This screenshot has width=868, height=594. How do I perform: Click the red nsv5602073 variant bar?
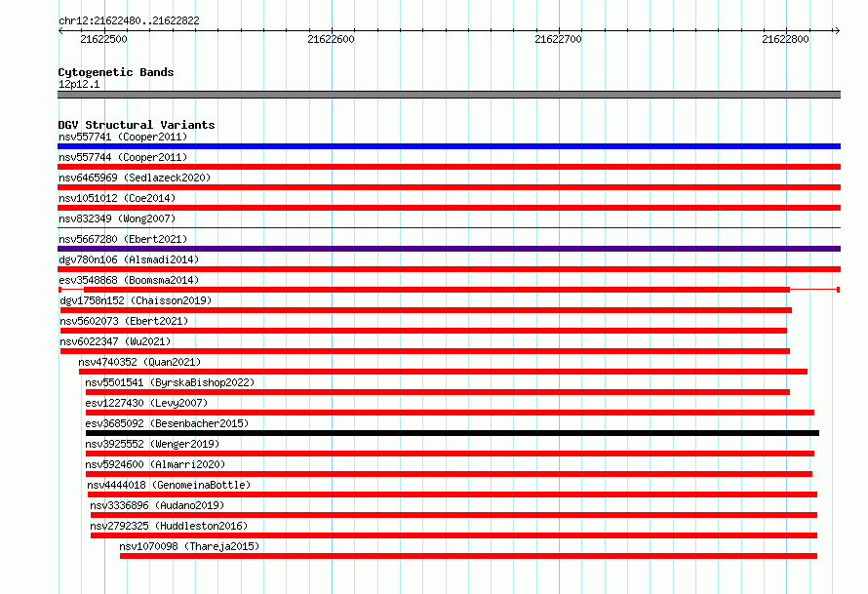click(x=423, y=331)
